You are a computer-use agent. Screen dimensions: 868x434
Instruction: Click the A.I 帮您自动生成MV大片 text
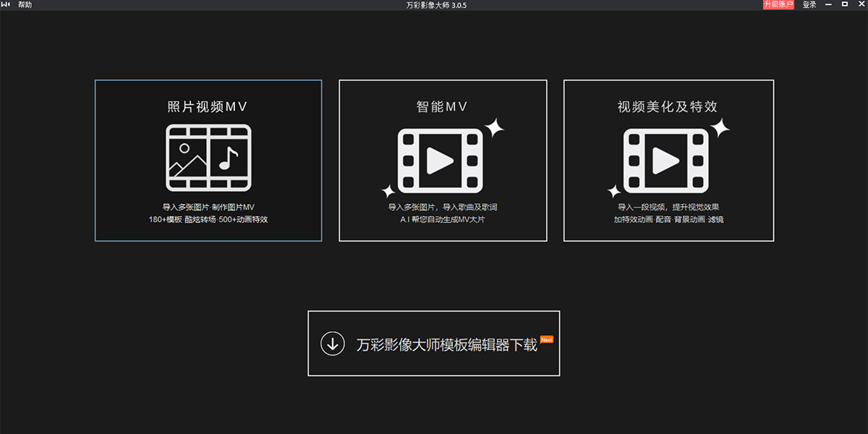tap(443, 219)
